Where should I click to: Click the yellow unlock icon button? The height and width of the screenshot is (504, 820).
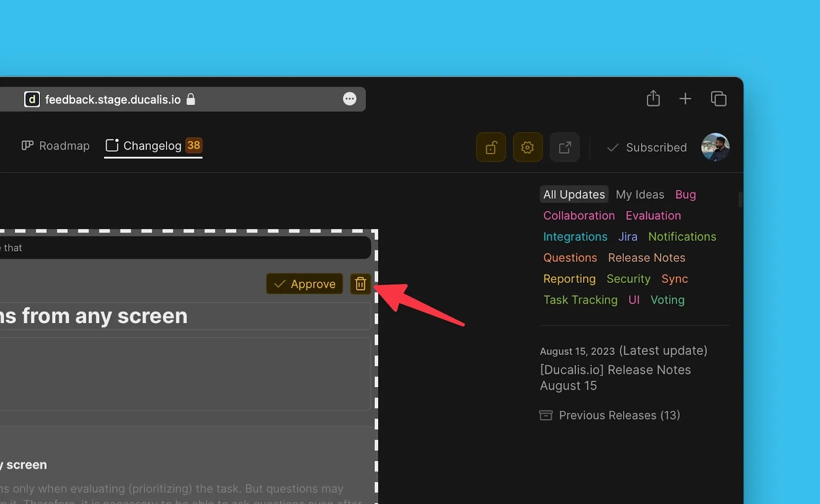[x=491, y=148]
